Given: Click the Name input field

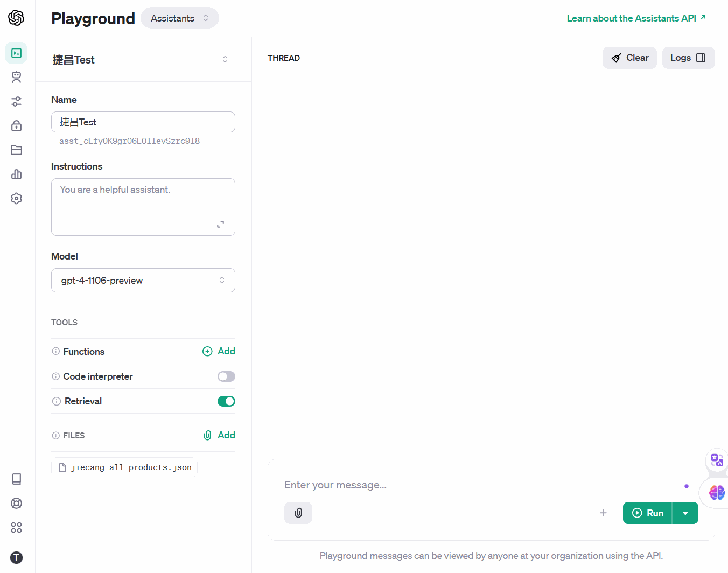Looking at the screenshot, I should 143,122.
